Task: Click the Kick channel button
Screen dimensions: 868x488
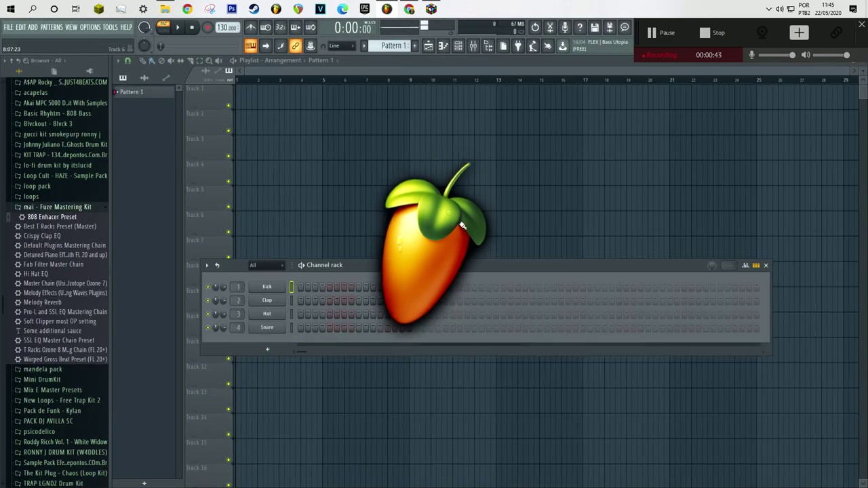Action: click(x=267, y=287)
